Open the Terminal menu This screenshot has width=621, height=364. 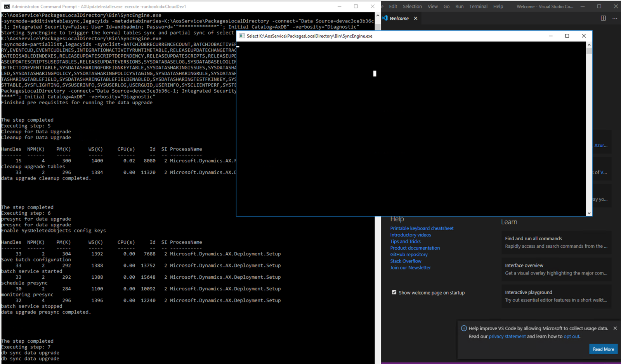point(478,7)
